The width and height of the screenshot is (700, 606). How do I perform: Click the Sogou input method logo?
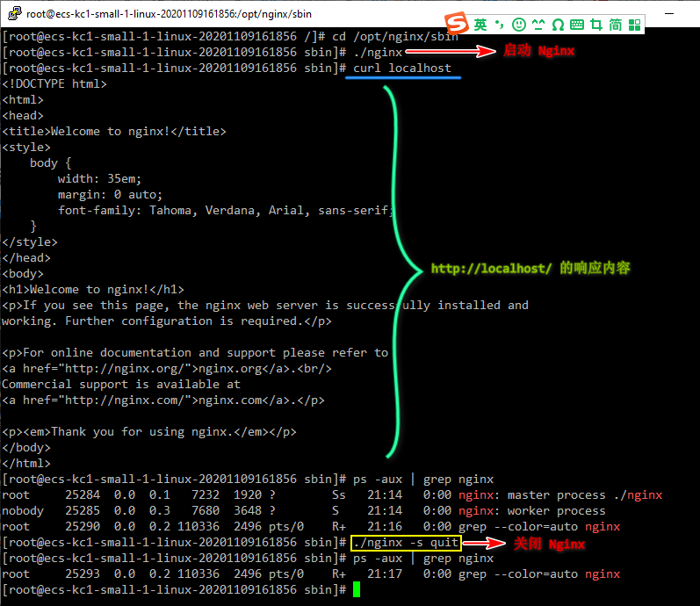456,24
